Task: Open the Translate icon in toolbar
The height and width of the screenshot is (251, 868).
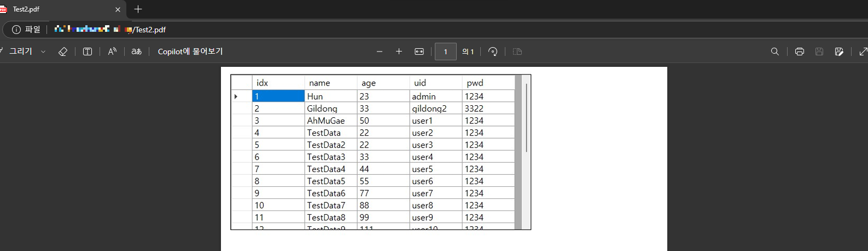Action: [x=137, y=52]
